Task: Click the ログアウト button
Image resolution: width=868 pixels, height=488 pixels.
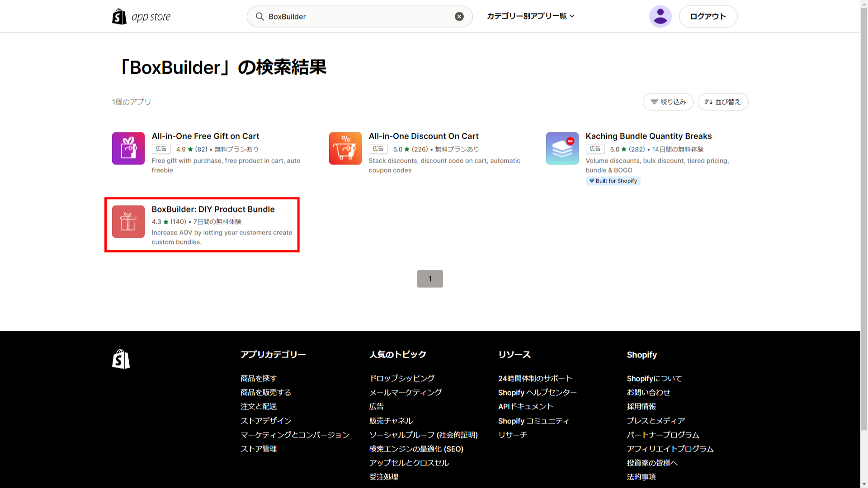Action: [708, 17]
